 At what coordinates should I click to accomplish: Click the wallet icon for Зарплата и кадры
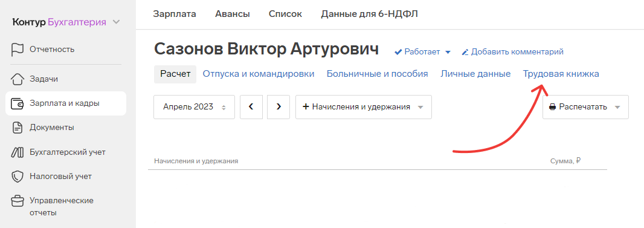18,103
